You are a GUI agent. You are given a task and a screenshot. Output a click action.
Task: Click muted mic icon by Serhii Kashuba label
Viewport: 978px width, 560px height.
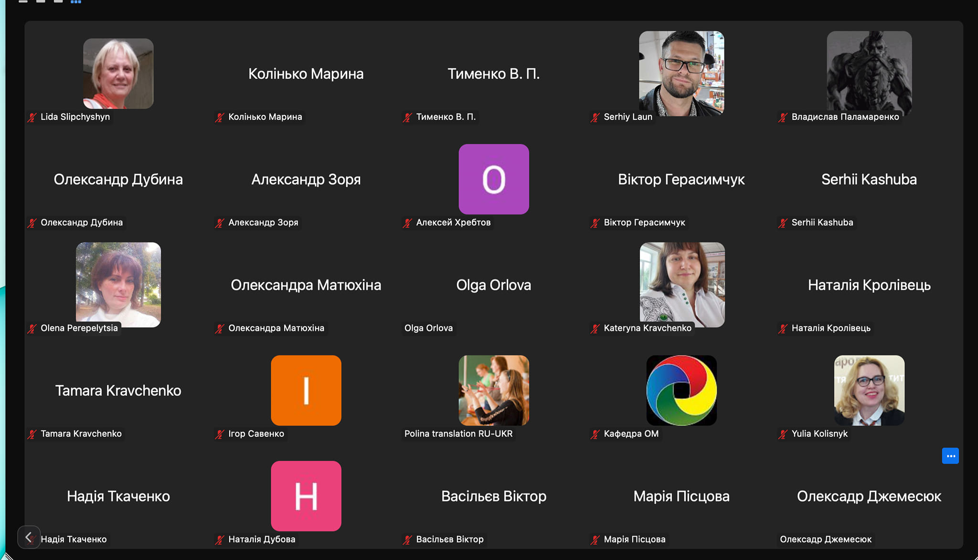click(x=783, y=223)
